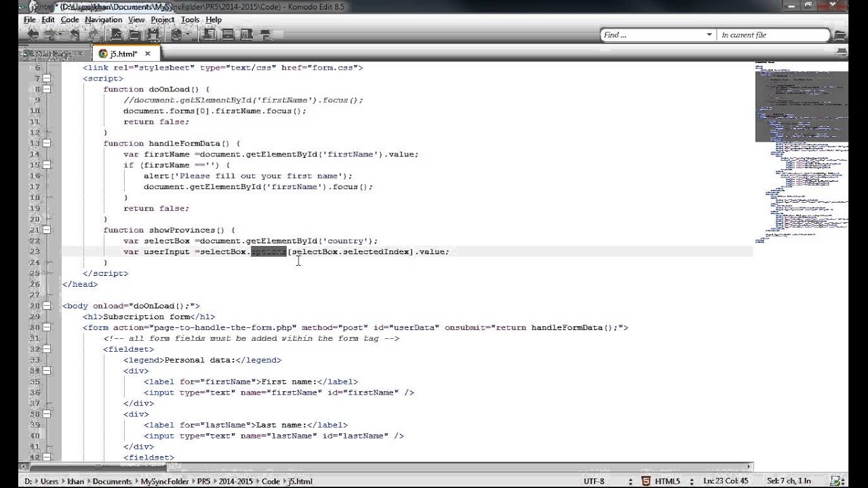Click the 'Sel: 7 ch, 1 ln' status text
Screen dimensions: 868x488
pos(789,481)
